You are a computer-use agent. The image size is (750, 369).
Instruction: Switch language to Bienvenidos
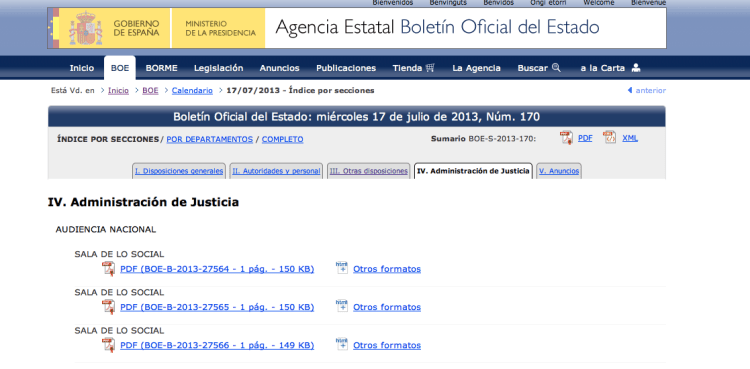[x=393, y=3]
